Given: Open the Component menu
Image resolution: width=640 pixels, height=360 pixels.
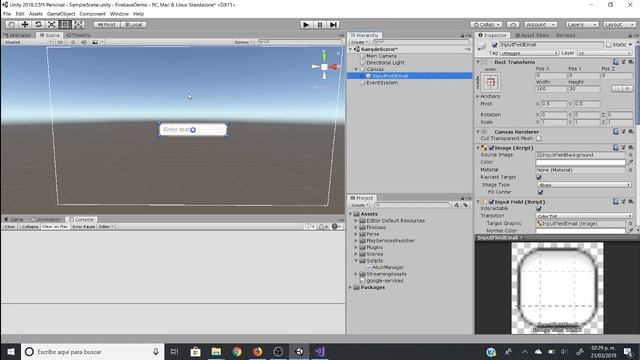Looking at the screenshot, I should [x=92, y=14].
